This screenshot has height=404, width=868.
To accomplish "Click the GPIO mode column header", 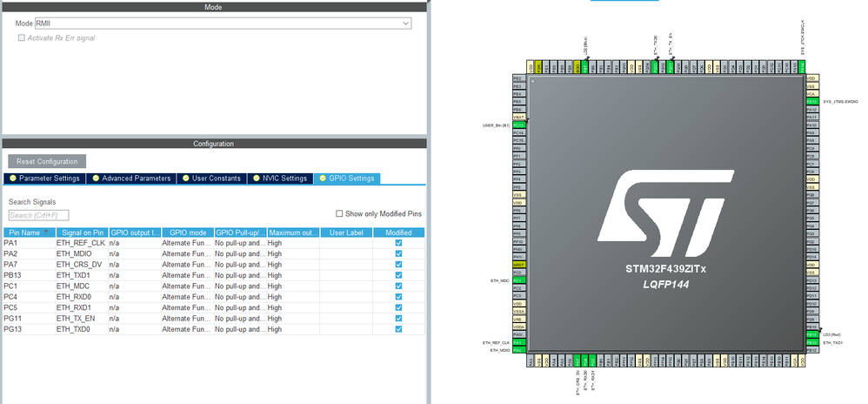I will [x=188, y=232].
